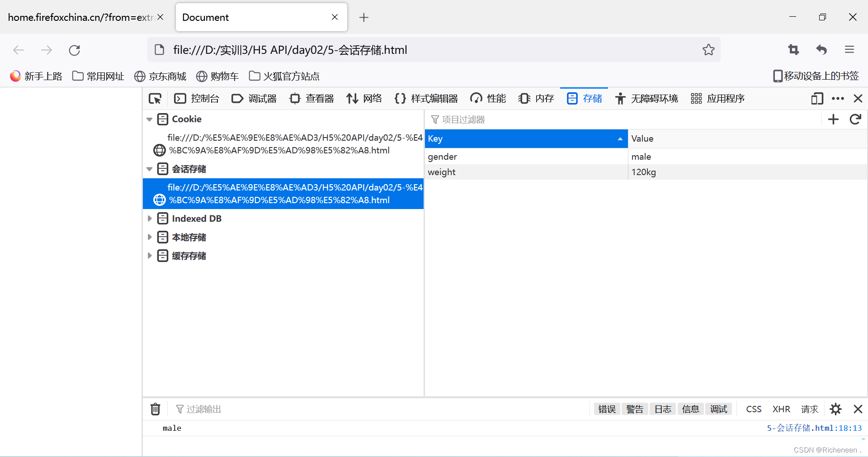
Task: Collapse the 会话存储 tree node
Action: click(x=149, y=169)
